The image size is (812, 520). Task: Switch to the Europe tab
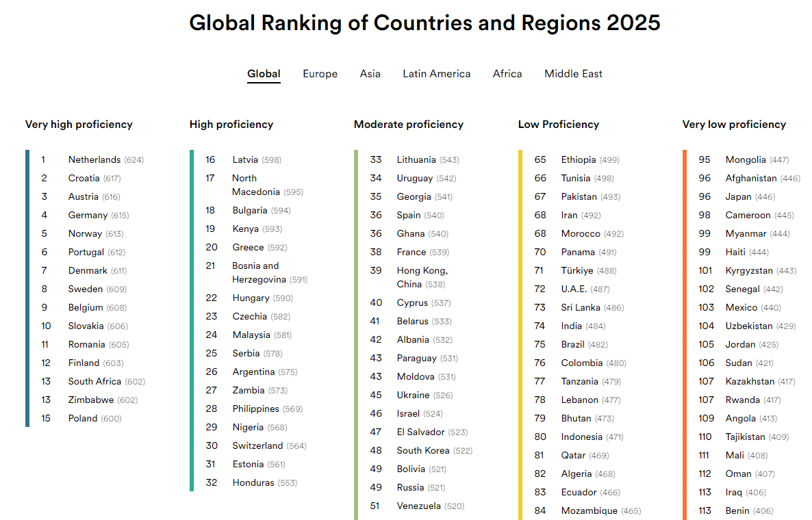[x=320, y=74]
